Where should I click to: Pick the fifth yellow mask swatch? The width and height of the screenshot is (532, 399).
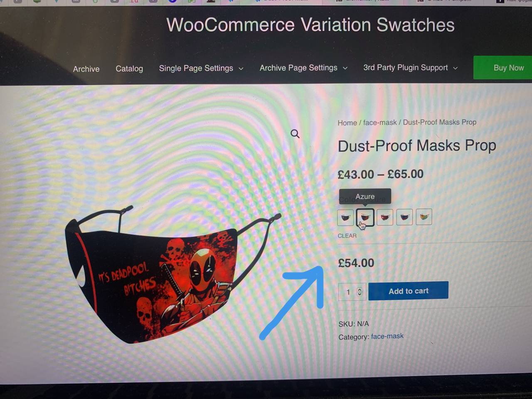pyautogui.click(x=424, y=217)
